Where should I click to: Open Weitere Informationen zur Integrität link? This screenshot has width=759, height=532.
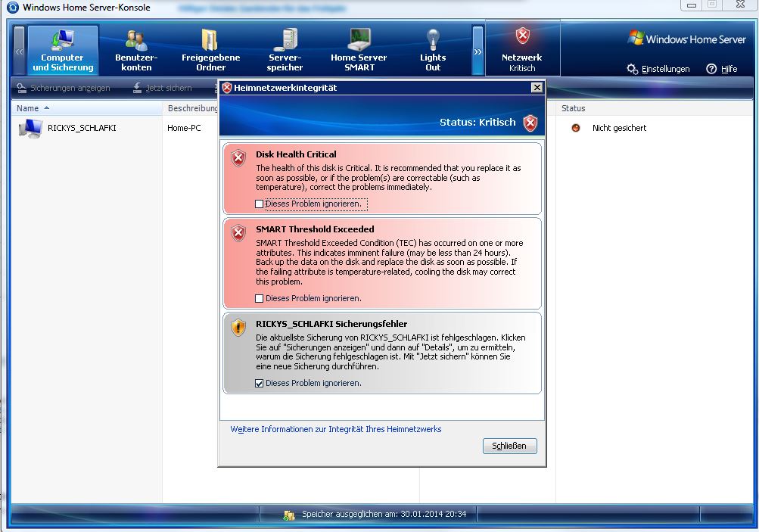(x=336, y=429)
